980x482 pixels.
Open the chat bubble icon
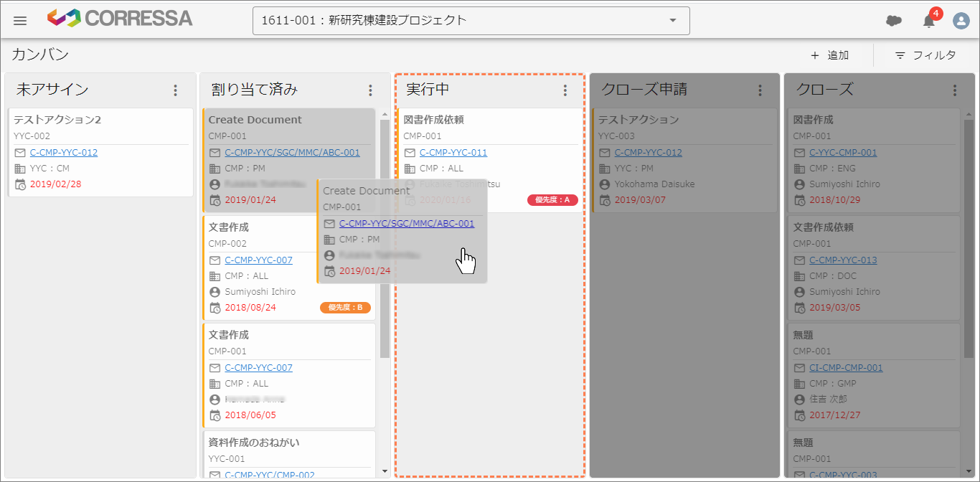(894, 21)
